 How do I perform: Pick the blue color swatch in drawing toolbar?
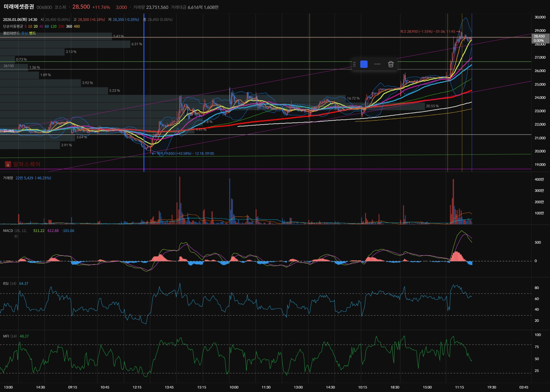pyautogui.click(x=364, y=64)
